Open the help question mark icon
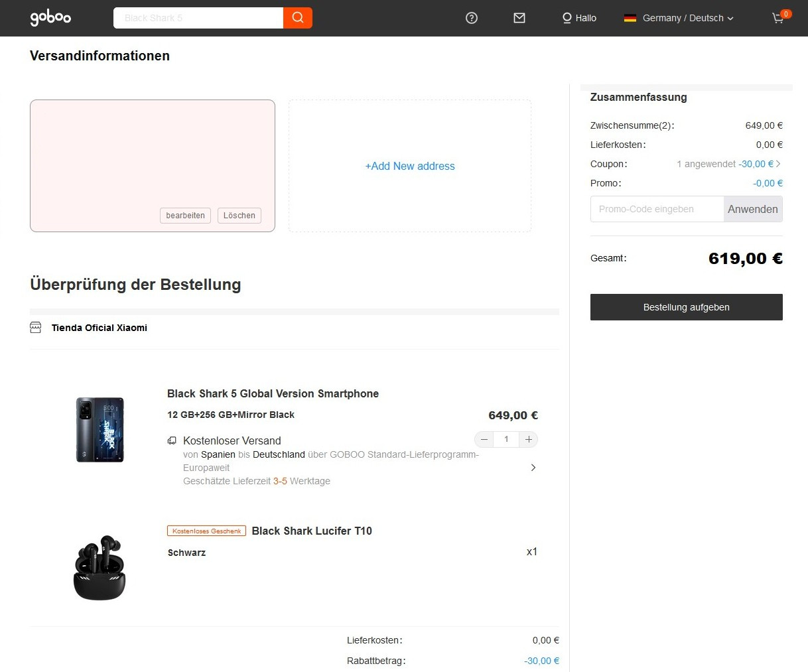Image resolution: width=808 pixels, height=672 pixels. tap(472, 18)
